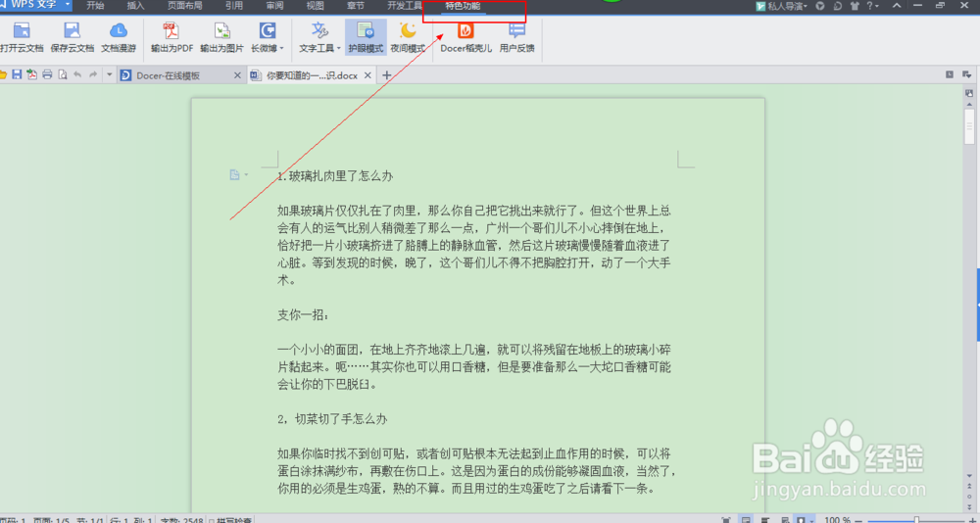
Task: Click the zoom slider handle
Action: coord(916,520)
